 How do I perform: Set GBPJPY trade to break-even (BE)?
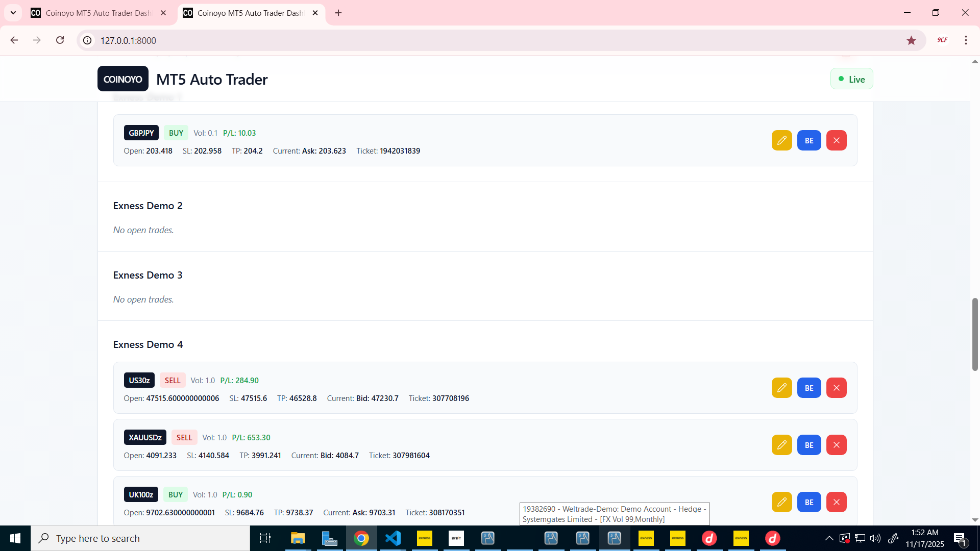[x=809, y=140]
